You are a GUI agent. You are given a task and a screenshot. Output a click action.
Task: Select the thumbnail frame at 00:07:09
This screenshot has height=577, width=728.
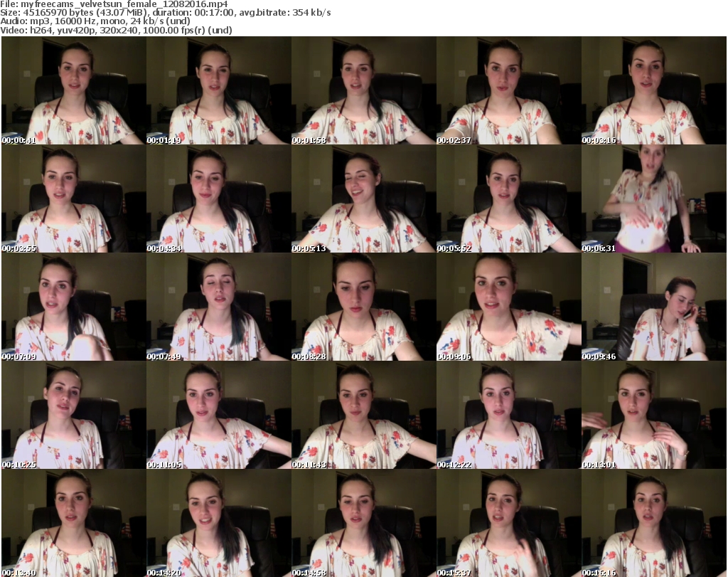74,307
